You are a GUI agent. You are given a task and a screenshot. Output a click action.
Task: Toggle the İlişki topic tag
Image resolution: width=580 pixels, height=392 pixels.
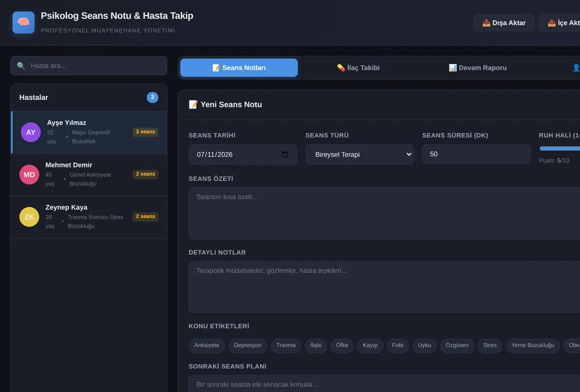[316, 346]
